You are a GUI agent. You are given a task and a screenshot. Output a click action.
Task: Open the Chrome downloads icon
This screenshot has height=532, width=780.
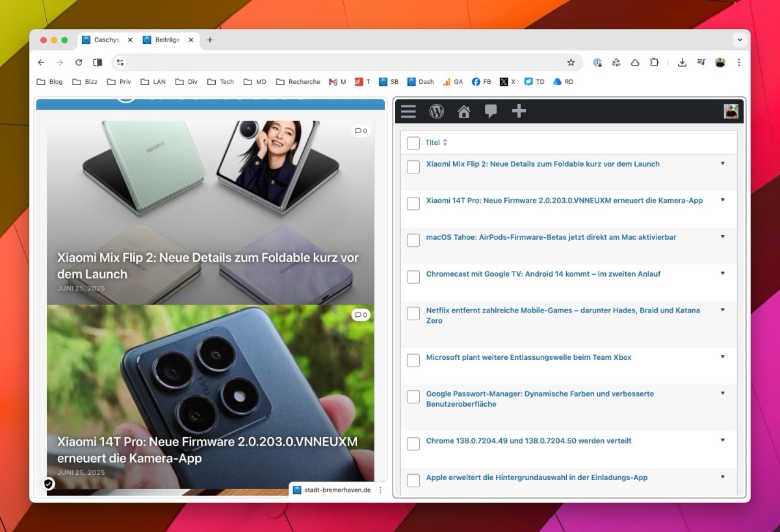pos(682,62)
